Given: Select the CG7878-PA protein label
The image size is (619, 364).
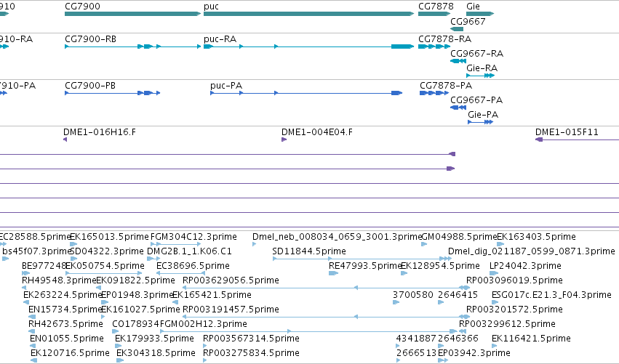Looking at the screenshot, I should pos(446,86).
